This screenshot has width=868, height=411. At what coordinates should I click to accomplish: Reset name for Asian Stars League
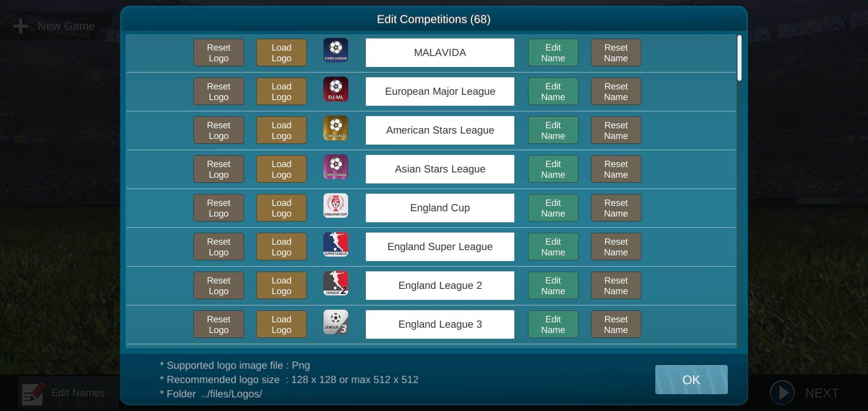(616, 169)
